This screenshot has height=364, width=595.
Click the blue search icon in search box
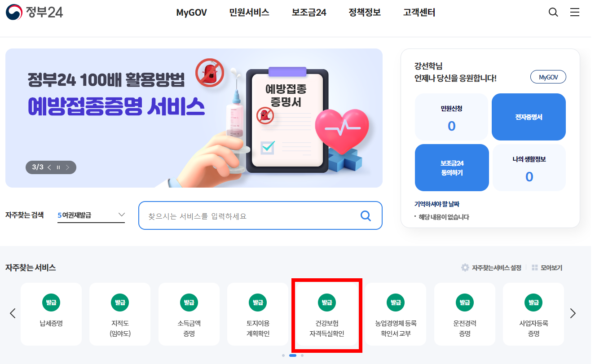click(x=366, y=216)
